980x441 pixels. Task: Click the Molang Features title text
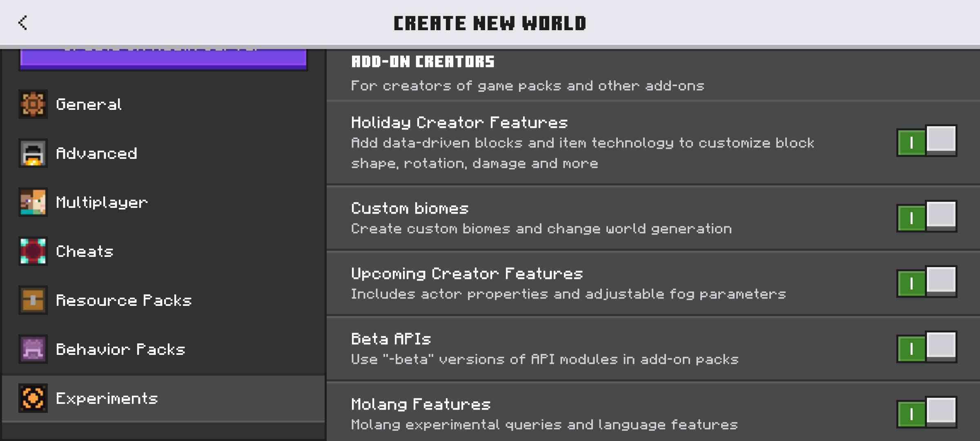pos(421,404)
